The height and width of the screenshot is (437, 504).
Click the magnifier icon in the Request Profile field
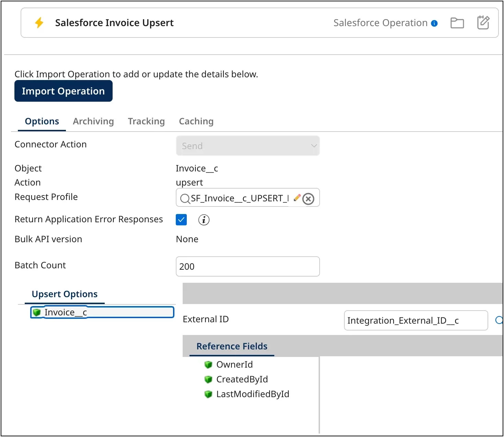point(185,198)
